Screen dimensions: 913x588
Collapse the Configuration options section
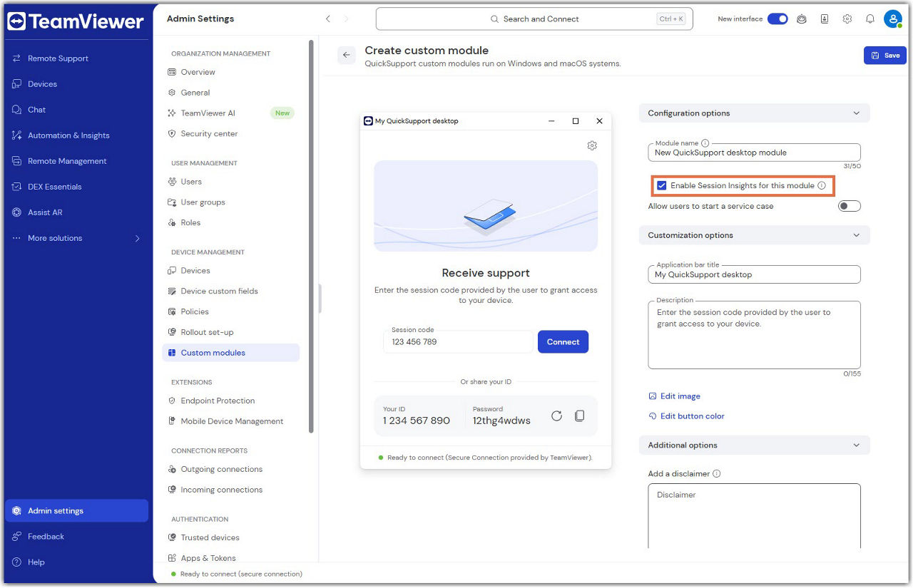pyautogui.click(x=856, y=113)
